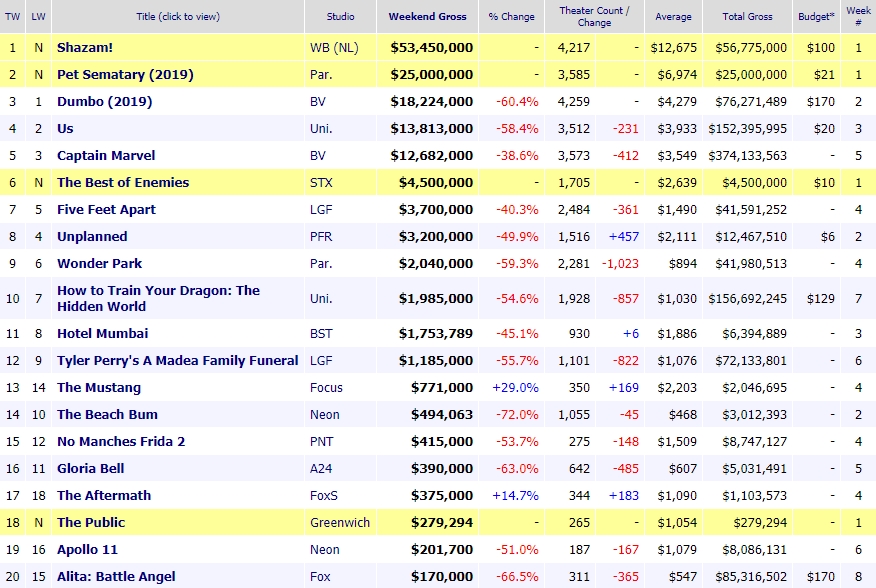Open Alita: Battle Angel title link
The height and width of the screenshot is (588, 876).
pos(116,576)
